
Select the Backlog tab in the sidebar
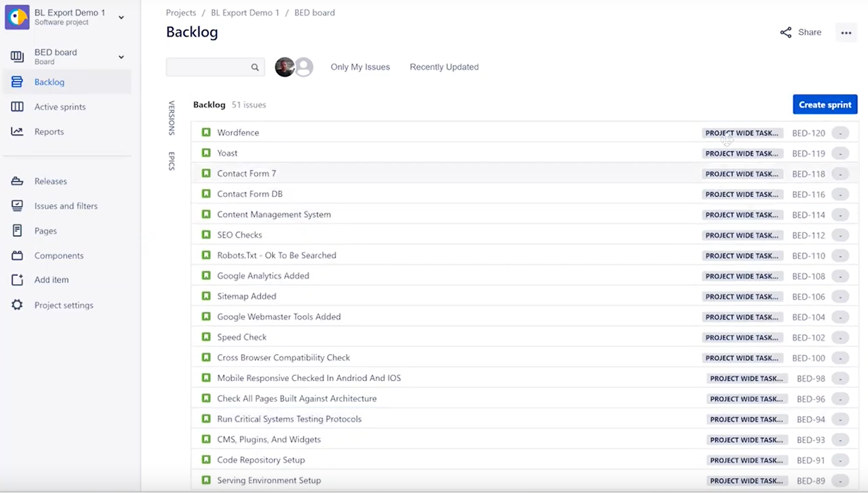[x=49, y=81]
